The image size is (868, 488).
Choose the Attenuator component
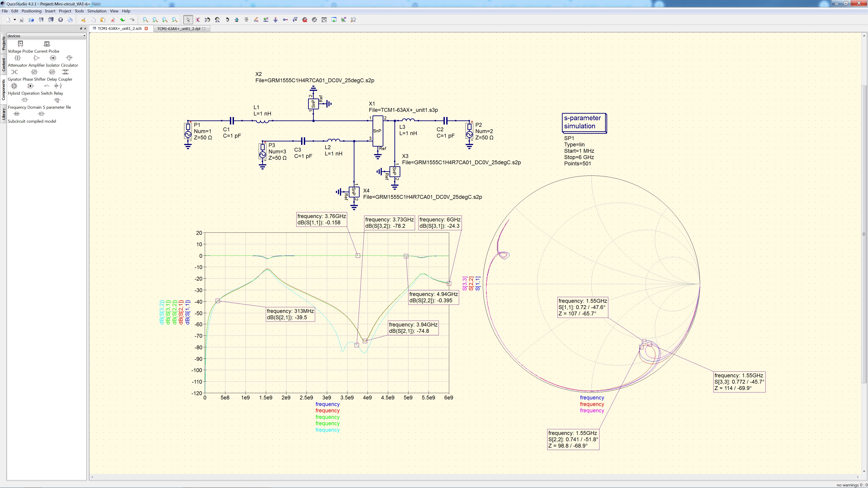click(x=18, y=58)
